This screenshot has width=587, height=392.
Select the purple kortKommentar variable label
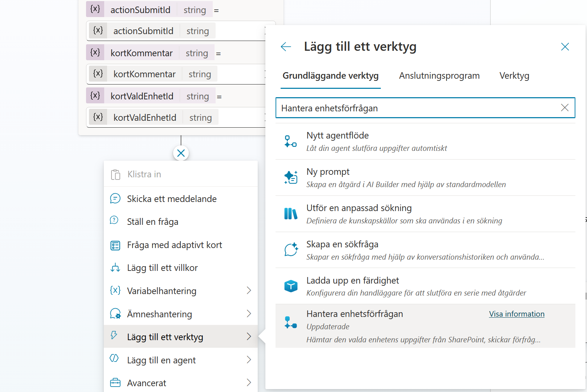[x=150, y=53]
